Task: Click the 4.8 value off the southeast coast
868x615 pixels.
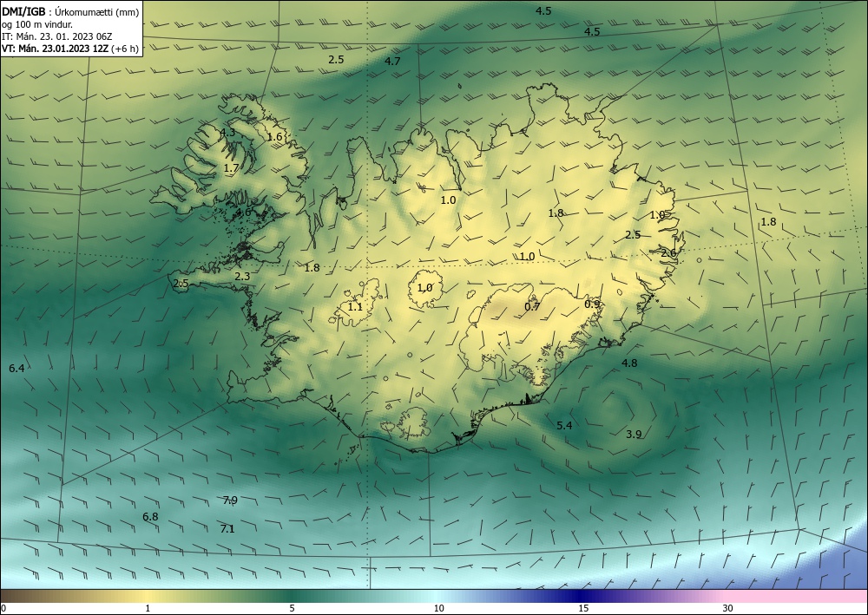Action: pos(629,363)
